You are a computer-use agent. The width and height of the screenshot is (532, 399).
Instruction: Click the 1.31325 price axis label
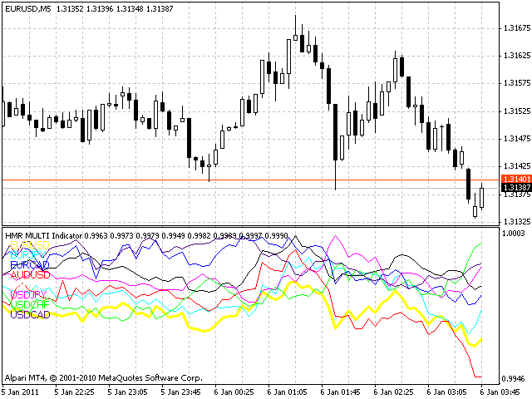(517, 221)
